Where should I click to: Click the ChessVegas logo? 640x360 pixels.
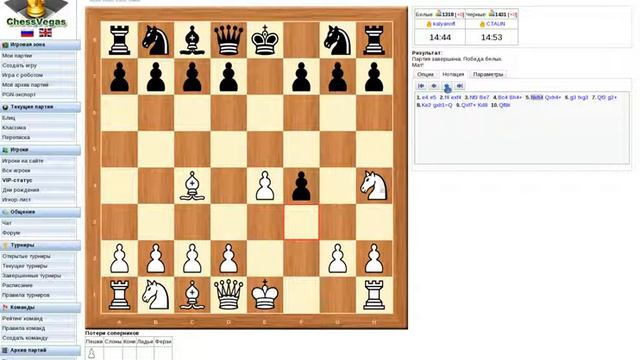tap(36, 13)
